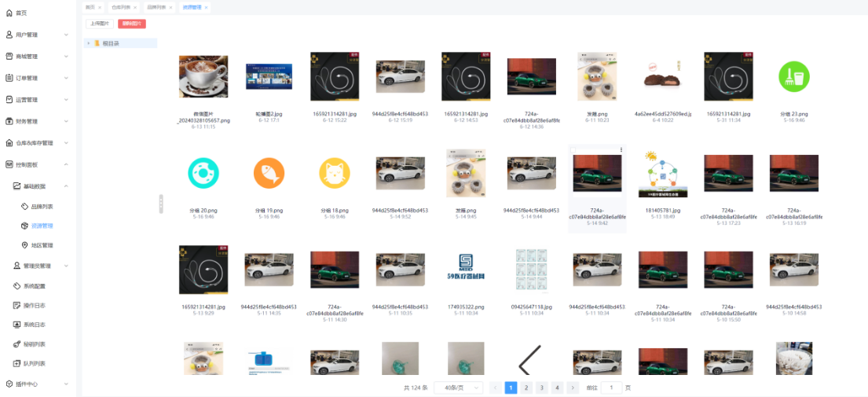Click the red 删除图片 delete button
This screenshot has height=397, width=868.
tap(132, 24)
